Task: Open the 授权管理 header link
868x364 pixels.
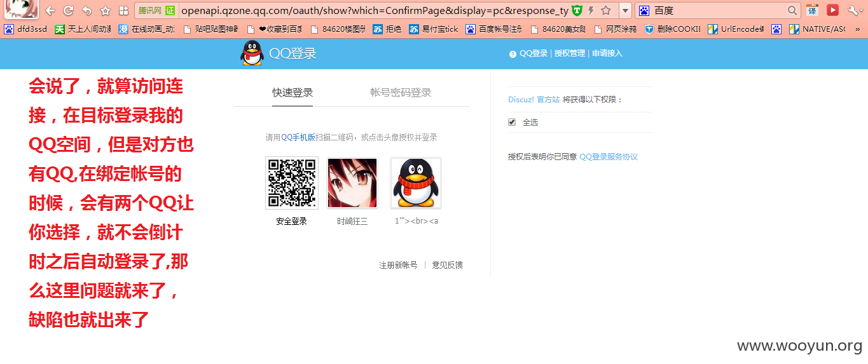Action: (x=570, y=53)
